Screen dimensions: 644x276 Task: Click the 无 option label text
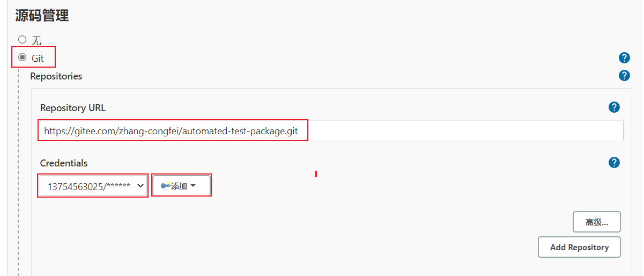36,40
